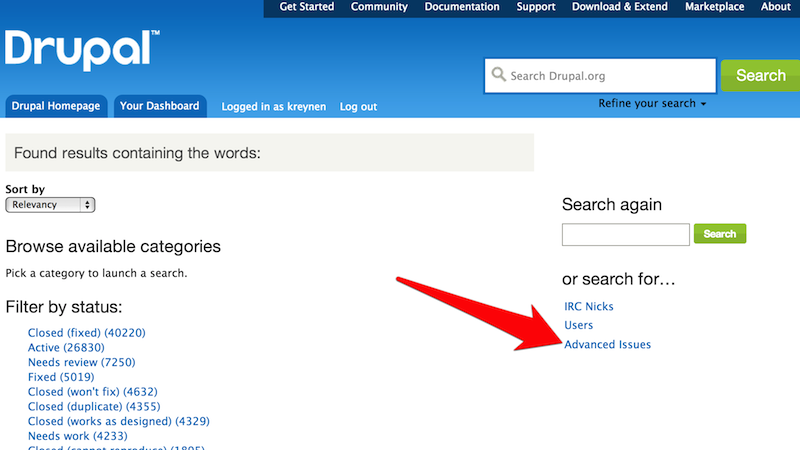
Task: Click the Search again green button
Action: (719, 234)
